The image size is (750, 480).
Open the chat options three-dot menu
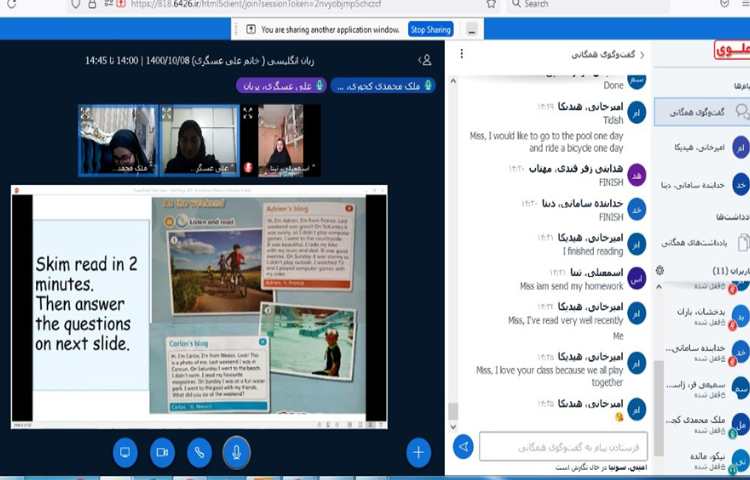click(x=461, y=54)
